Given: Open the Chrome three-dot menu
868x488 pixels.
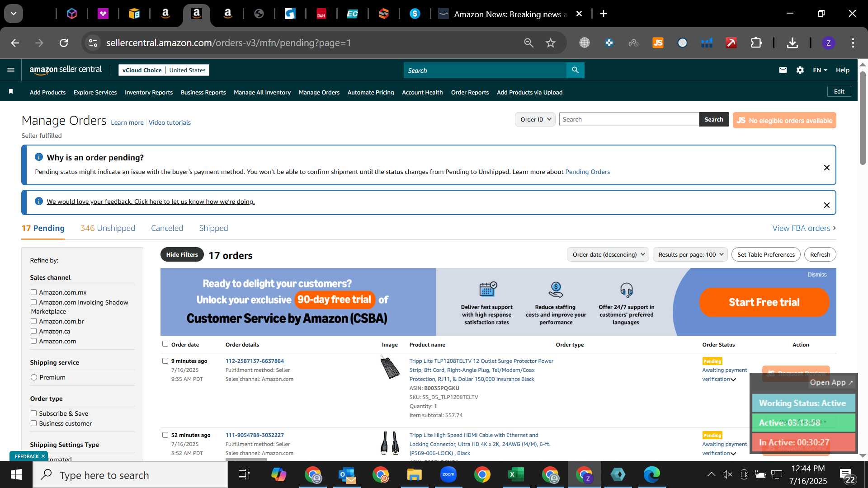Looking at the screenshot, I should pos(853,43).
